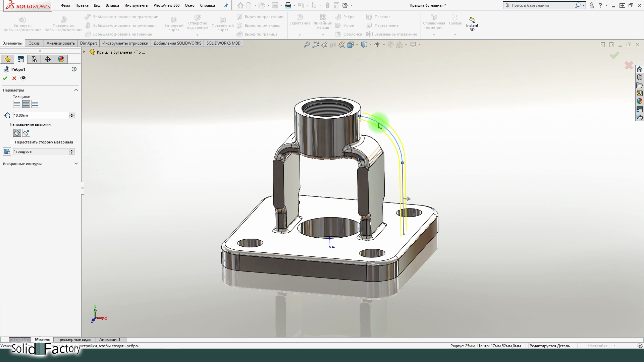The height and width of the screenshot is (362, 644).
Task: Select the Вытянутый вырез tool
Action: pyautogui.click(x=174, y=23)
